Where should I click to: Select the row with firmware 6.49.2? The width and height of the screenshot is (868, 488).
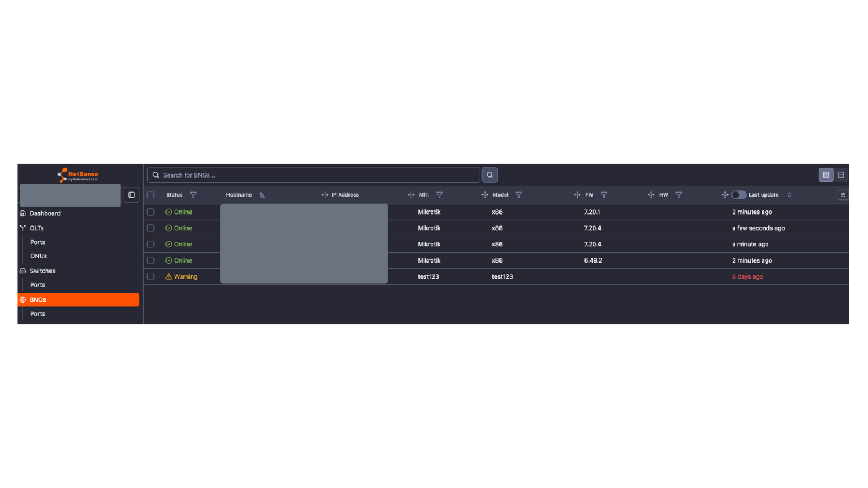pyautogui.click(x=150, y=261)
